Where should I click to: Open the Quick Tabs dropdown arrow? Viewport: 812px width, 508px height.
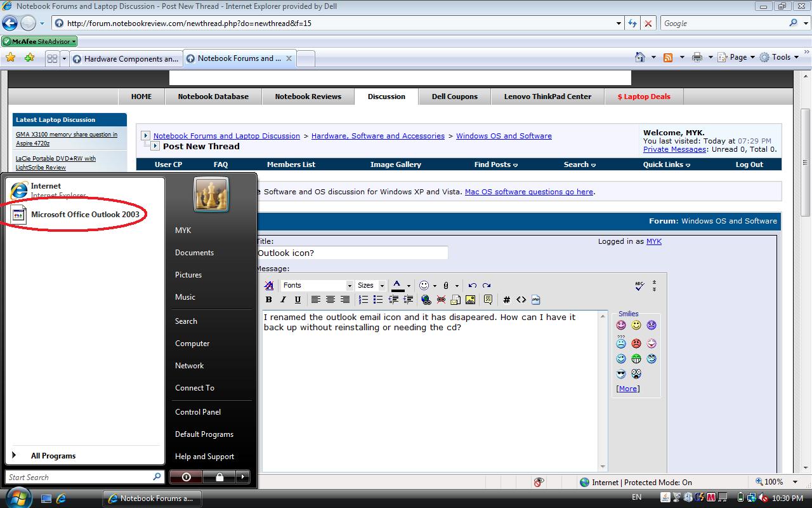point(63,58)
